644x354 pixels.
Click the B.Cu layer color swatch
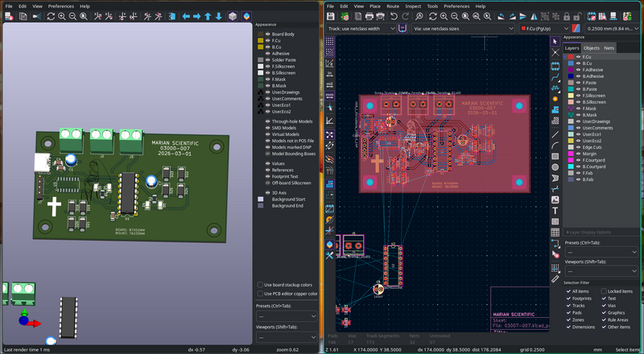[x=571, y=64]
